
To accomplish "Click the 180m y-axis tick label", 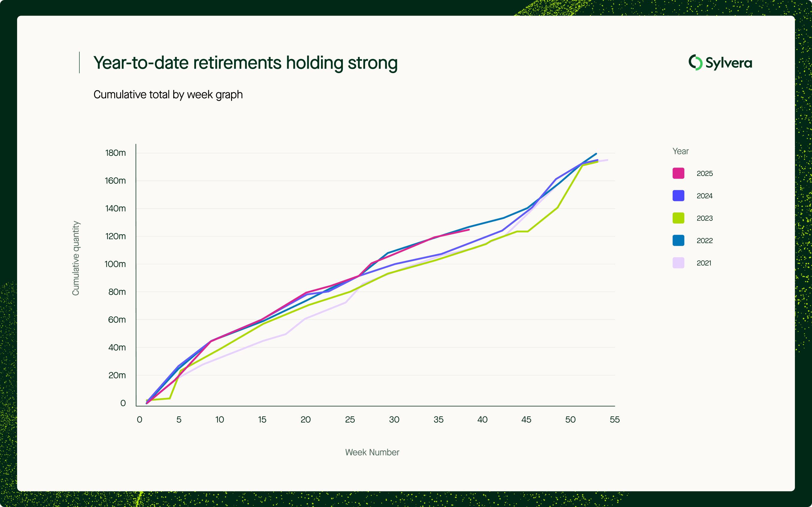I will 115,153.
